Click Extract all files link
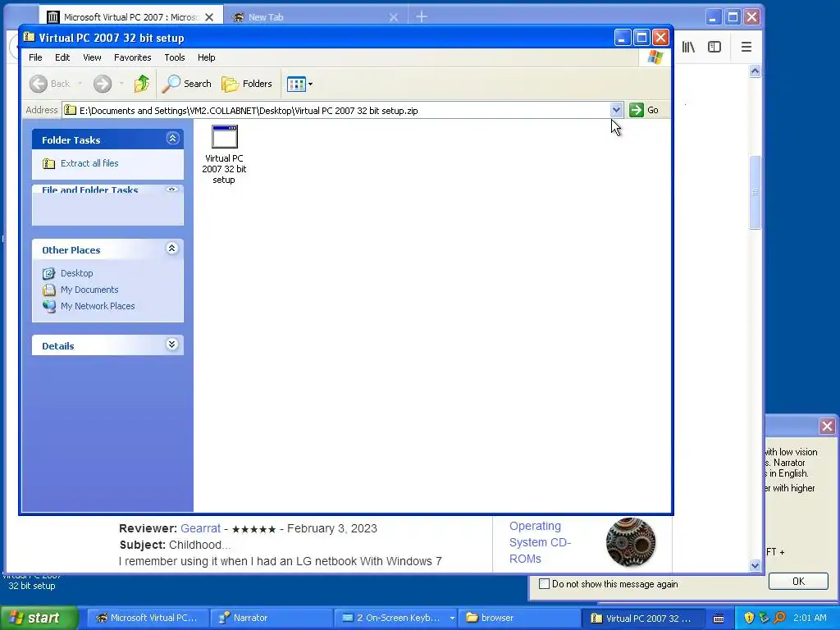The image size is (840, 630). [89, 163]
